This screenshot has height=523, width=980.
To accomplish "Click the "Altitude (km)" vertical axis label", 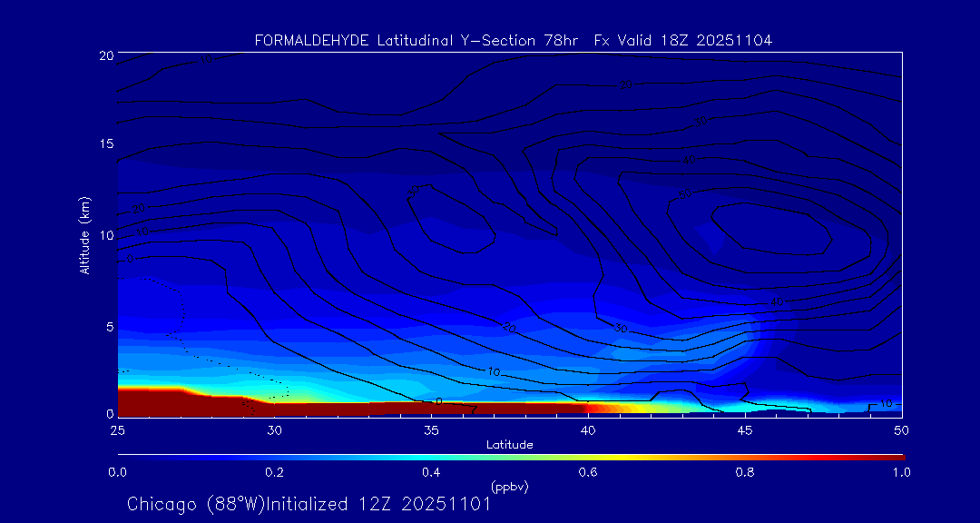I will point(84,234).
